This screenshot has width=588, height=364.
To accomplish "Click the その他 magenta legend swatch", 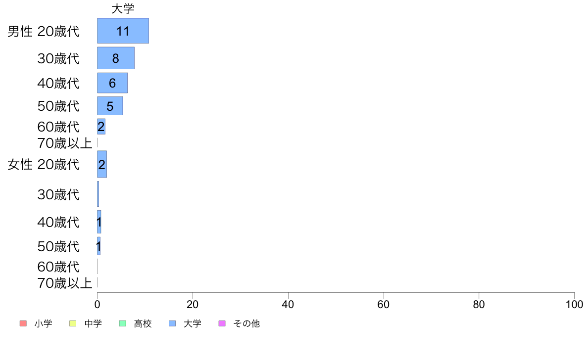I will (x=222, y=323).
